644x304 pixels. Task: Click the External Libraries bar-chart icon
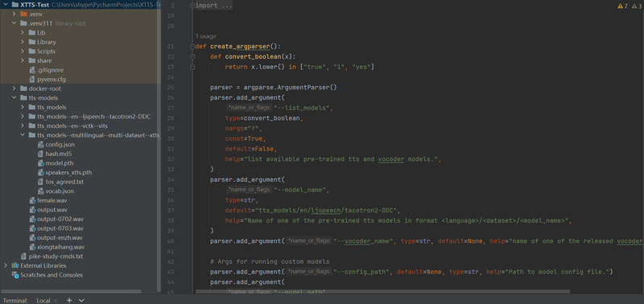(15, 266)
